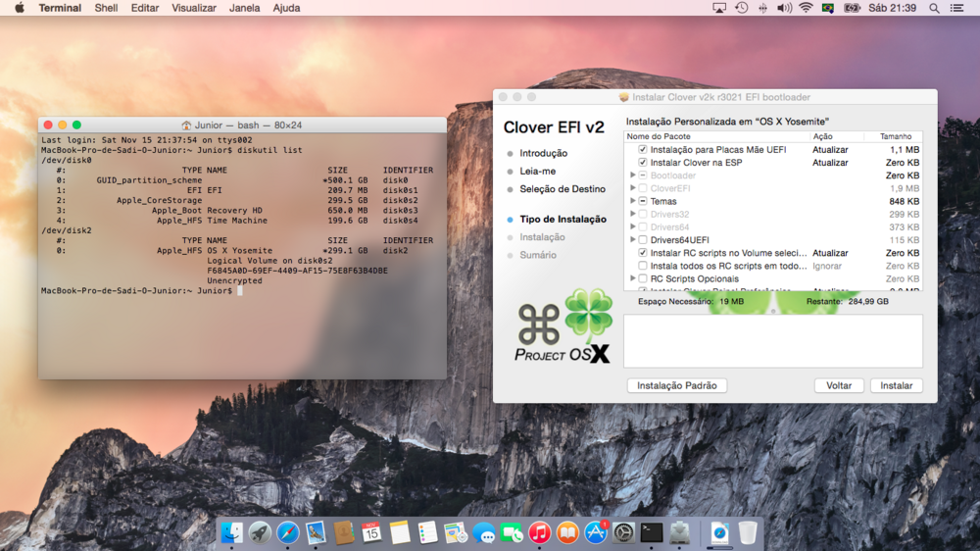Expand the Drivers64UEFI disclosure triangle
The height and width of the screenshot is (551, 980).
(x=632, y=240)
